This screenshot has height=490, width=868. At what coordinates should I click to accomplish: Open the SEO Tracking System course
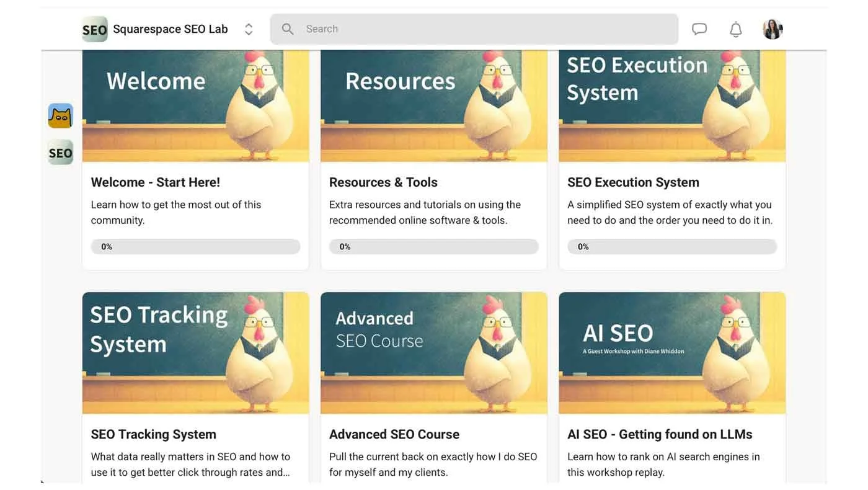coord(153,434)
